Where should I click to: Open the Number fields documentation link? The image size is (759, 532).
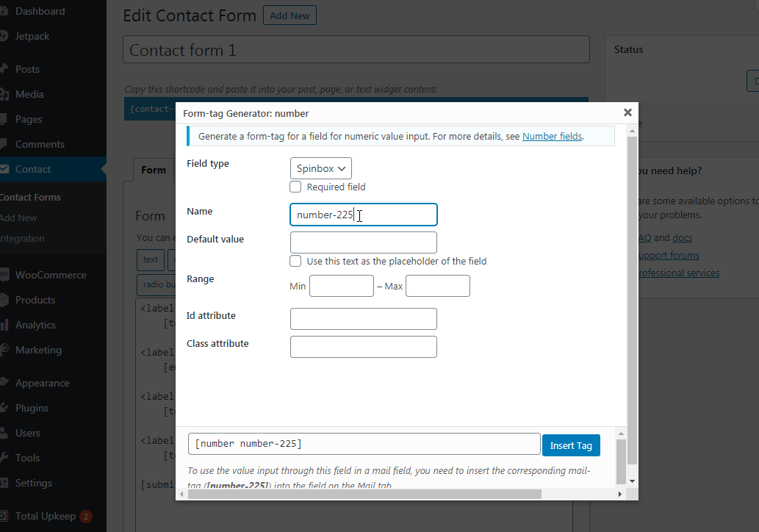click(x=552, y=136)
